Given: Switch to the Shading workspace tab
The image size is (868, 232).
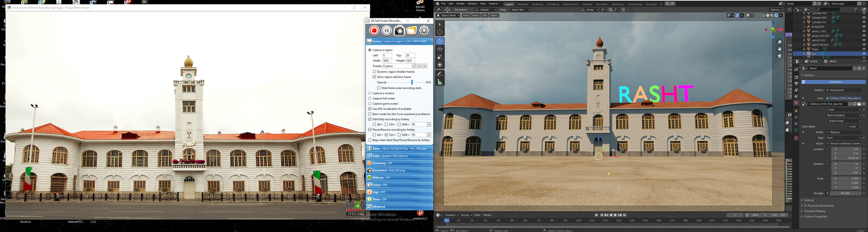Looking at the screenshot, I should tap(587, 4).
